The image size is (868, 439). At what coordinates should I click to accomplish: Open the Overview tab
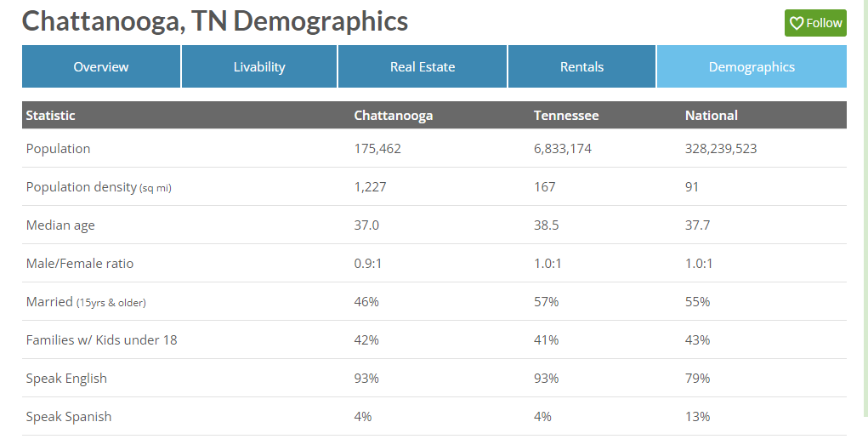[x=101, y=66]
